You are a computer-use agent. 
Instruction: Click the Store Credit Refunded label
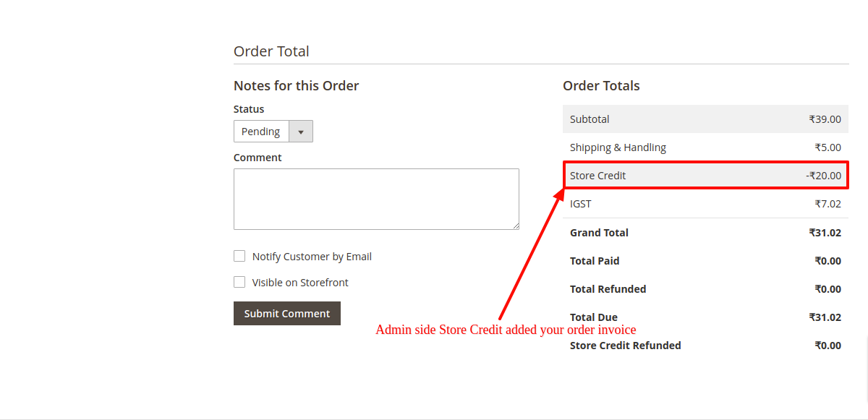coord(626,346)
